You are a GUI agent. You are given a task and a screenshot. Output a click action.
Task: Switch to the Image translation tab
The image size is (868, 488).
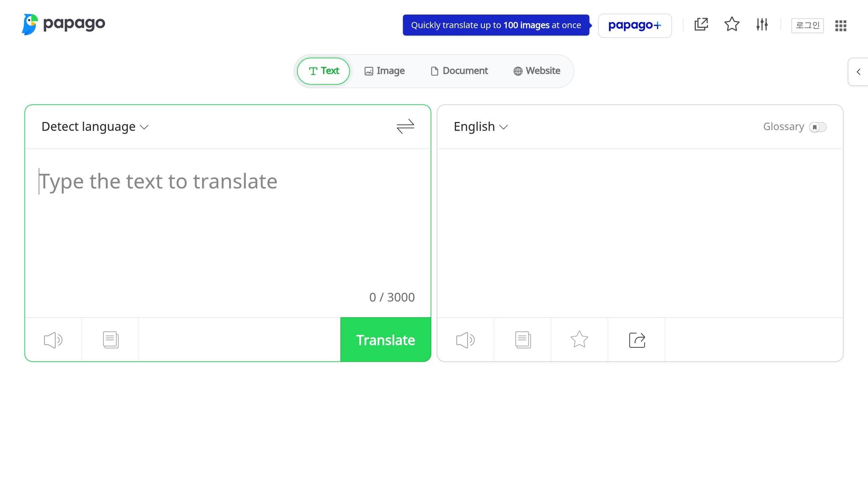tap(384, 71)
